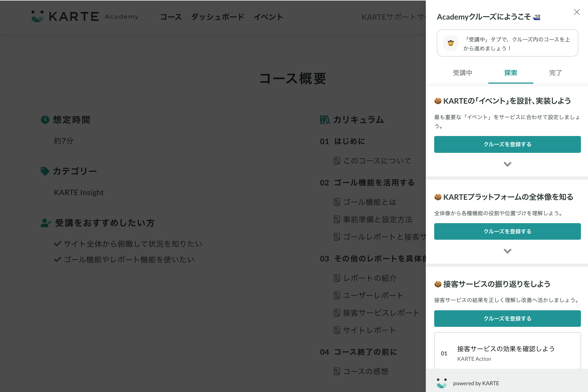Click the ship emoji in the panel title
The height and width of the screenshot is (392, 588).
(536, 17)
